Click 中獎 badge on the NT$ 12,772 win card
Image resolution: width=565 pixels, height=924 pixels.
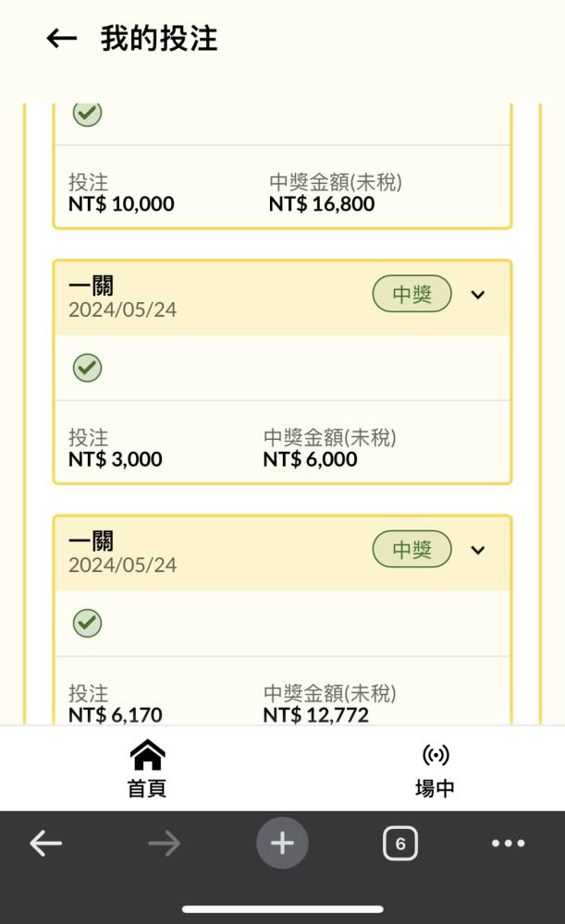click(x=411, y=549)
